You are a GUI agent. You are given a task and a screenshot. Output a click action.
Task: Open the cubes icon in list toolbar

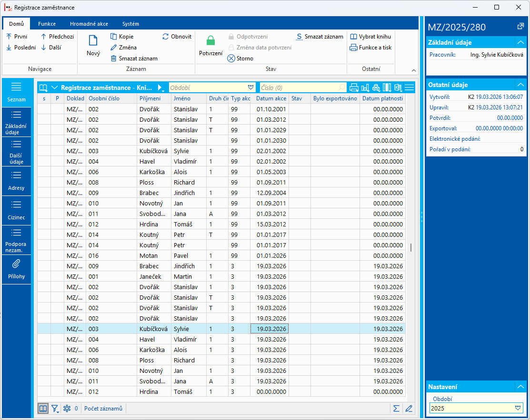[376, 88]
